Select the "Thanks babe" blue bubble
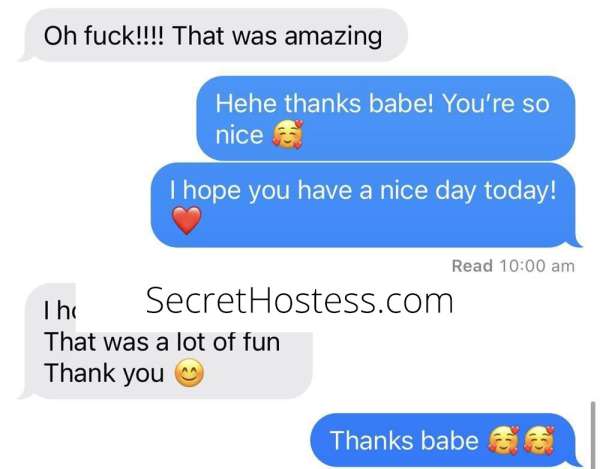 [x=446, y=440]
